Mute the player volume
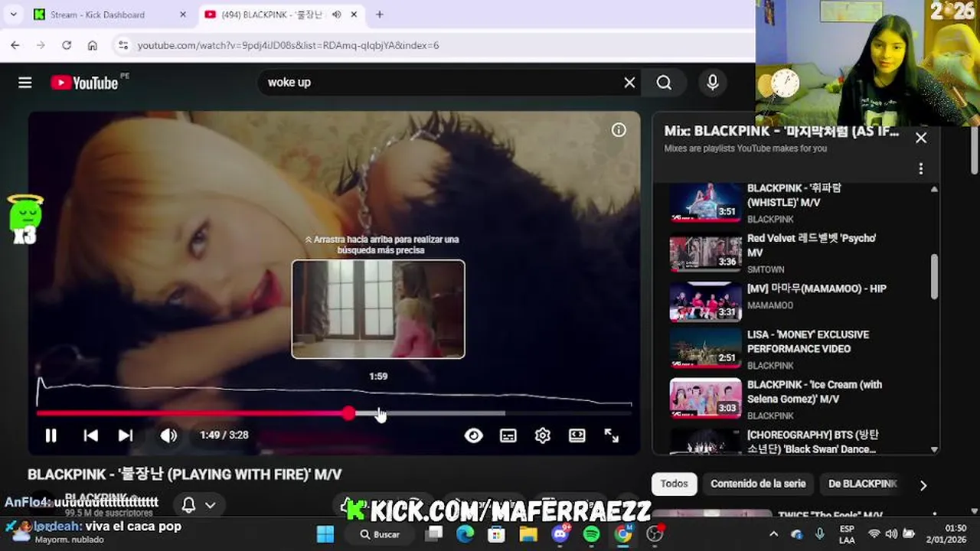The width and height of the screenshot is (980, 551). (168, 435)
